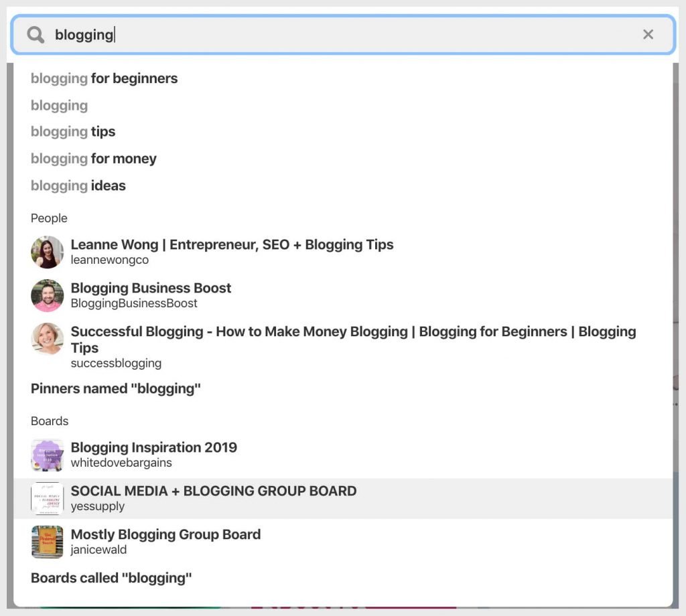Open 'Pinners named blogging' results
Screen dimensions: 686x616
(x=115, y=388)
